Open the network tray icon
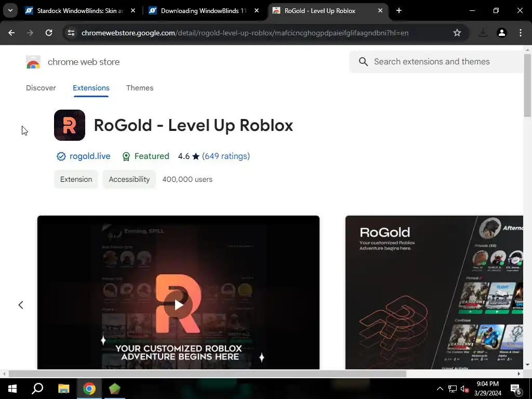The height and width of the screenshot is (399, 532). [453, 389]
